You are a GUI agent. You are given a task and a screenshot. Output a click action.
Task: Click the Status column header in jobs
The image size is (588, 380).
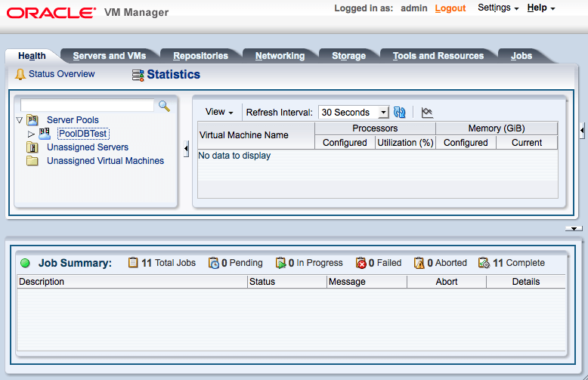point(287,282)
